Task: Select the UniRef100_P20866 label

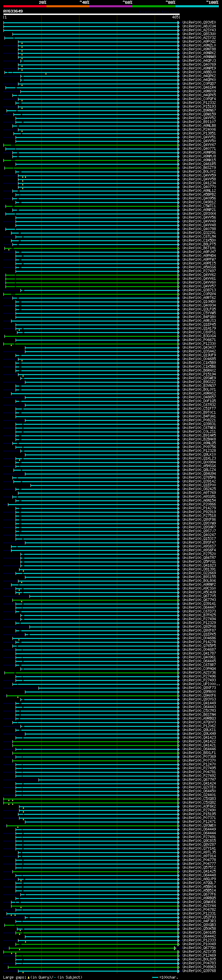Action: (x=199, y=504)
